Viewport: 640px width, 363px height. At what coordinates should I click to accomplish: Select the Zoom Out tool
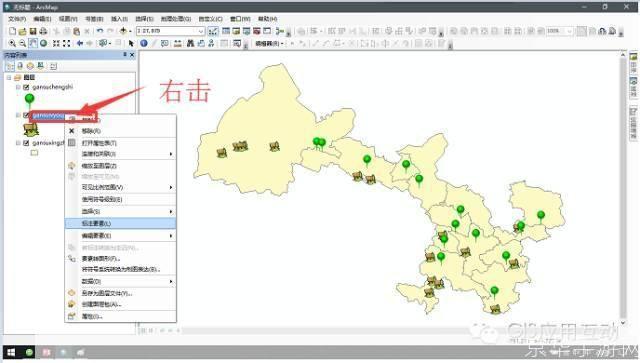click(22, 43)
